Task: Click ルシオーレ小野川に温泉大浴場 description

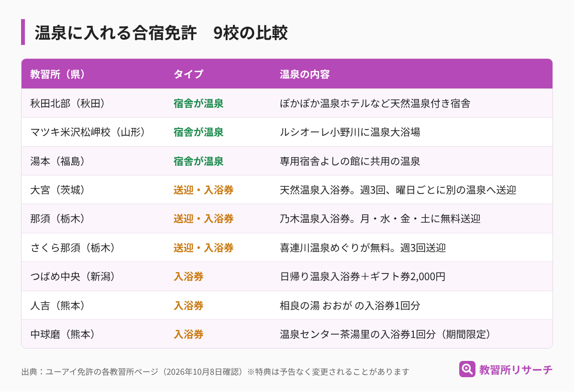Action: pos(350,132)
